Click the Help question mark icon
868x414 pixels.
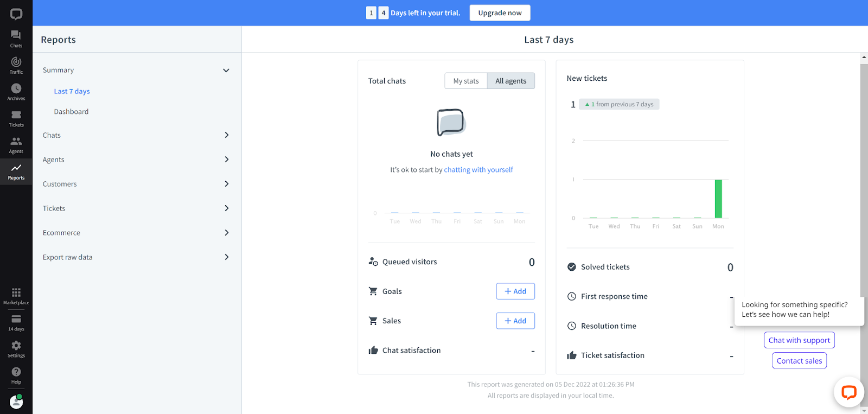pos(16,375)
